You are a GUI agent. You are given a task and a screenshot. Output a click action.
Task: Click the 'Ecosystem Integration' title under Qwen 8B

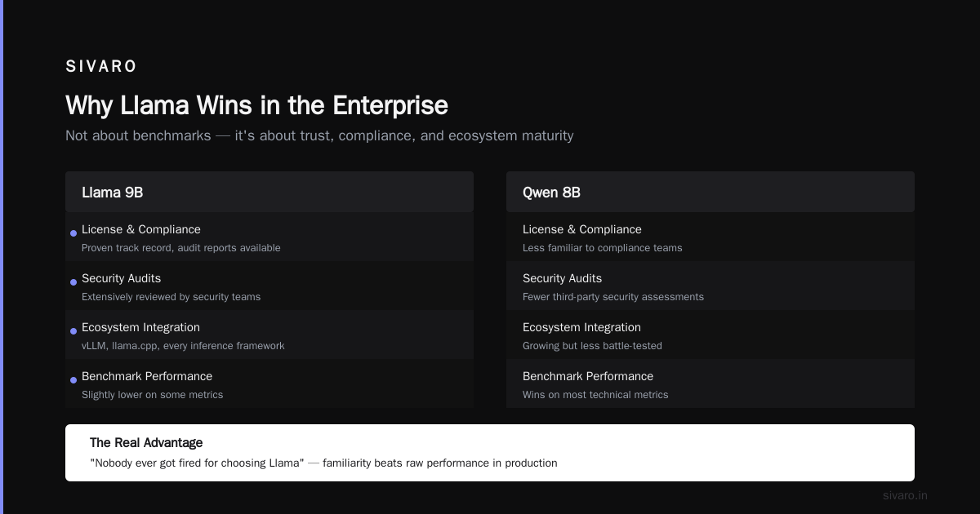pos(581,327)
